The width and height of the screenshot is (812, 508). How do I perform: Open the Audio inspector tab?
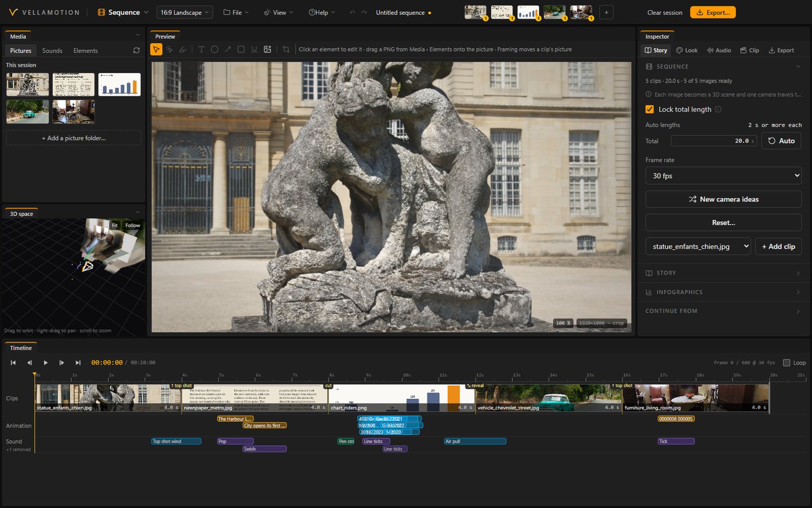(x=719, y=51)
